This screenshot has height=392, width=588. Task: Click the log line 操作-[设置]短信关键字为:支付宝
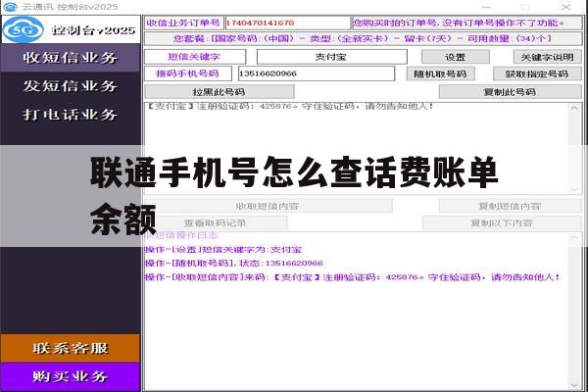[223, 250]
